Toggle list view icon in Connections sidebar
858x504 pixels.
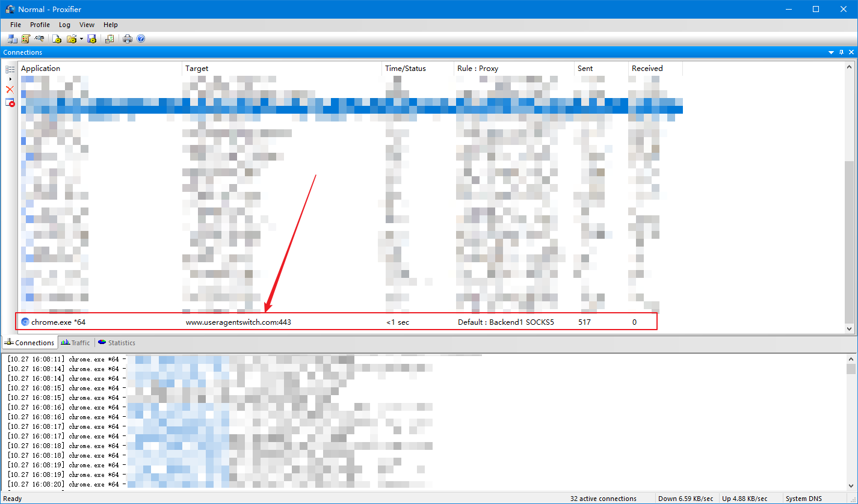[10, 70]
